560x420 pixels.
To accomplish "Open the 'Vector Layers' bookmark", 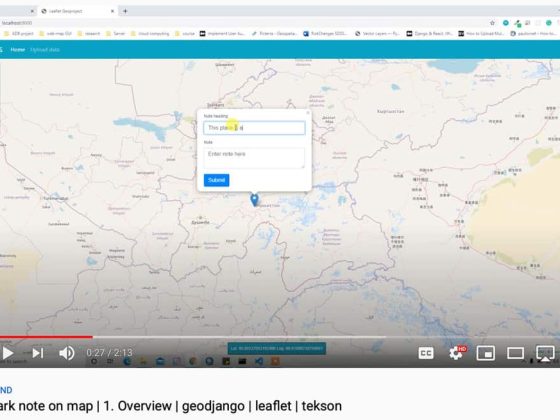I will pyautogui.click(x=377, y=34).
